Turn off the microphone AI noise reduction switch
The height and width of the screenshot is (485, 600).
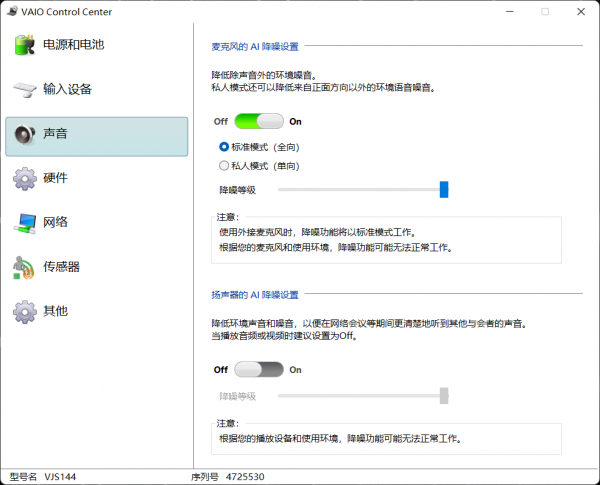click(259, 121)
